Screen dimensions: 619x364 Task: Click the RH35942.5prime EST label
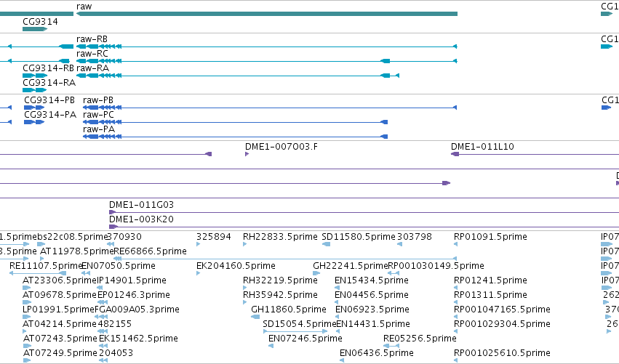(x=280, y=295)
